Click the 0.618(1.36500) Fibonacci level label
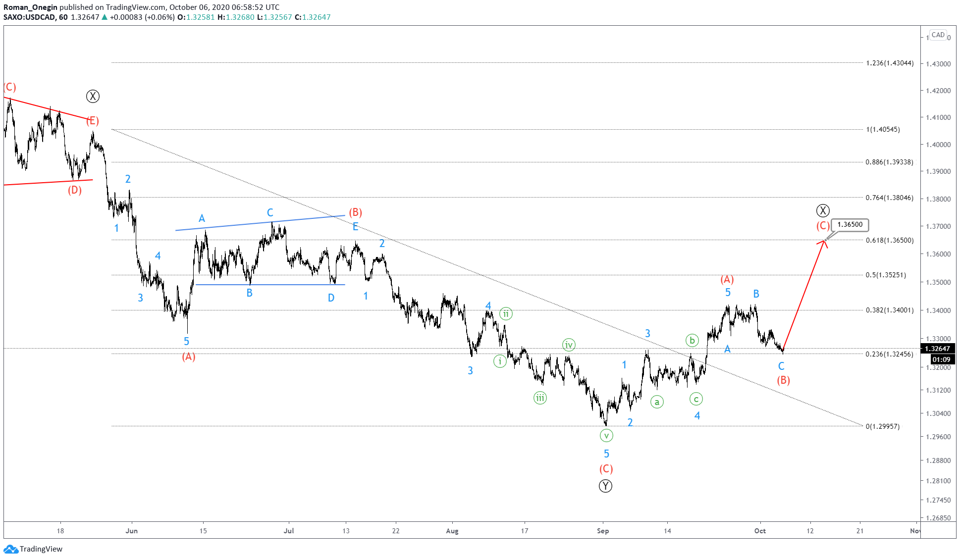This screenshot has height=560, width=960. (x=889, y=240)
